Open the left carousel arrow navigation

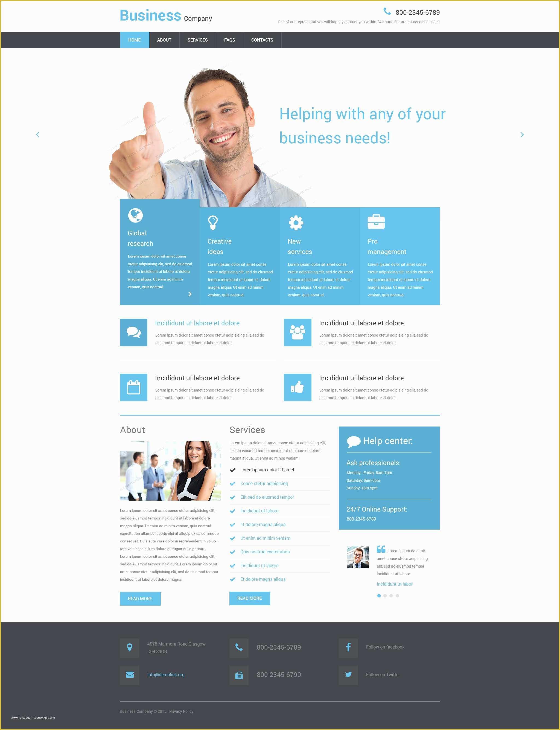point(38,135)
